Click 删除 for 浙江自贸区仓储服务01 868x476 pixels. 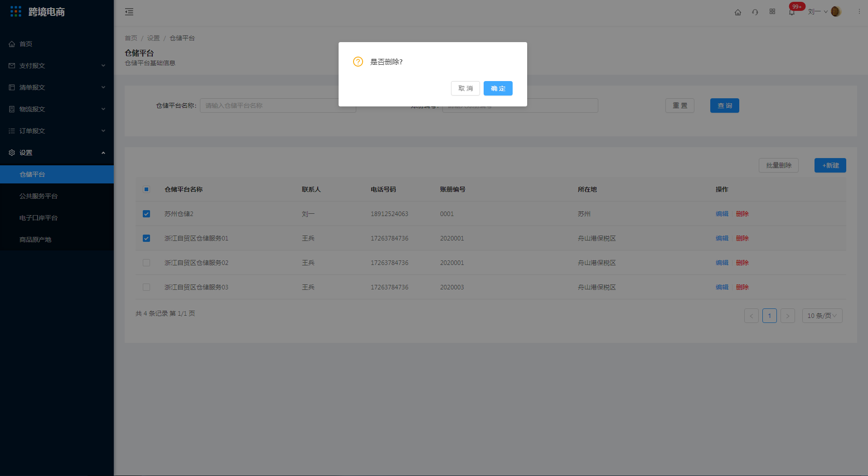742,238
